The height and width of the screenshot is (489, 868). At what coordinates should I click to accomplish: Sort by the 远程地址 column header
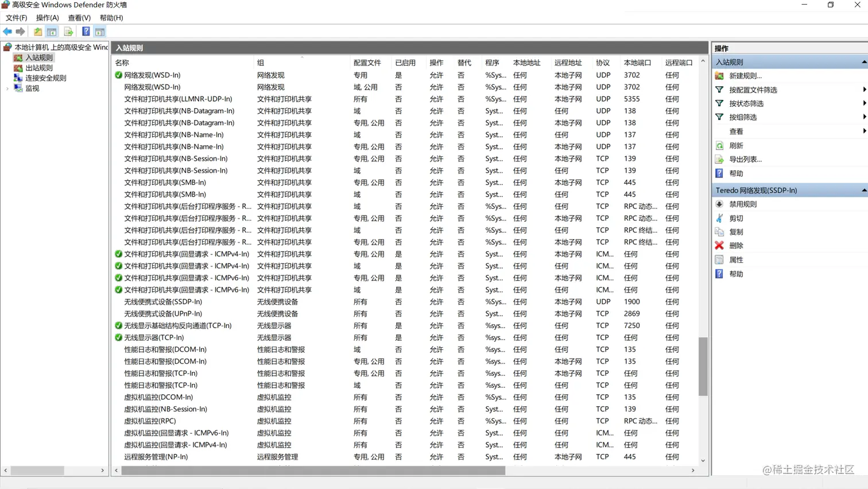coord(571,63)
